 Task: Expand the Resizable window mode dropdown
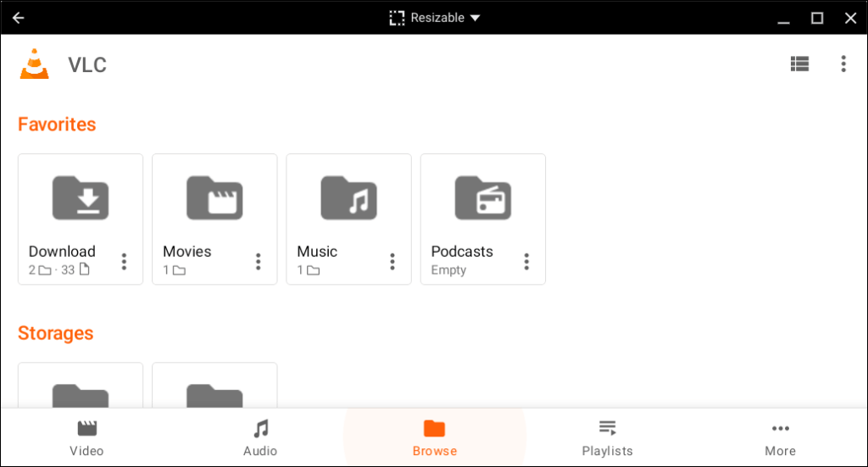(x=435, y=18)
